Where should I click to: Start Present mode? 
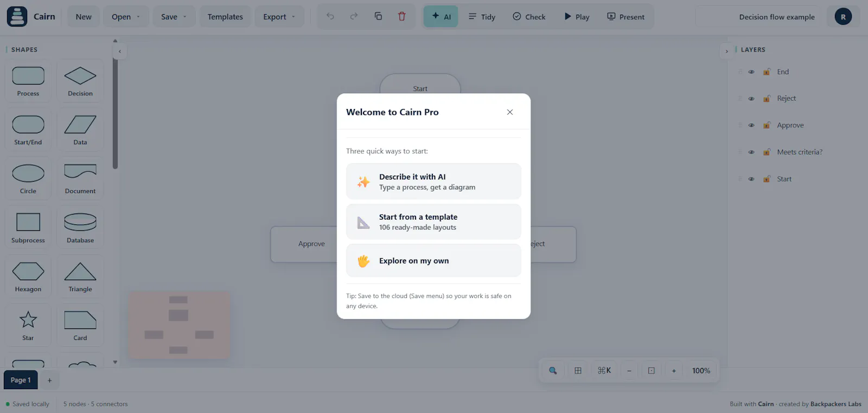click(626, 17)
